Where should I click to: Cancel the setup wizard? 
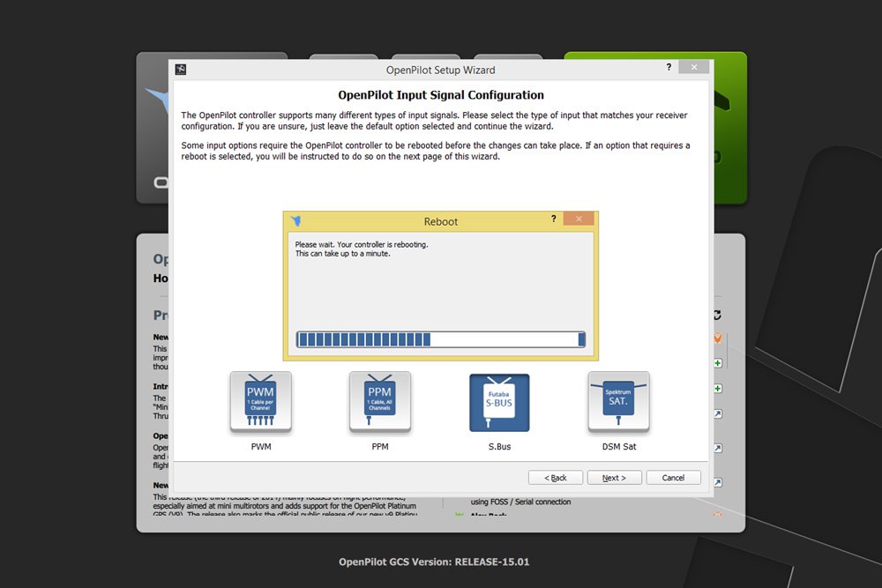coord(673,477)
